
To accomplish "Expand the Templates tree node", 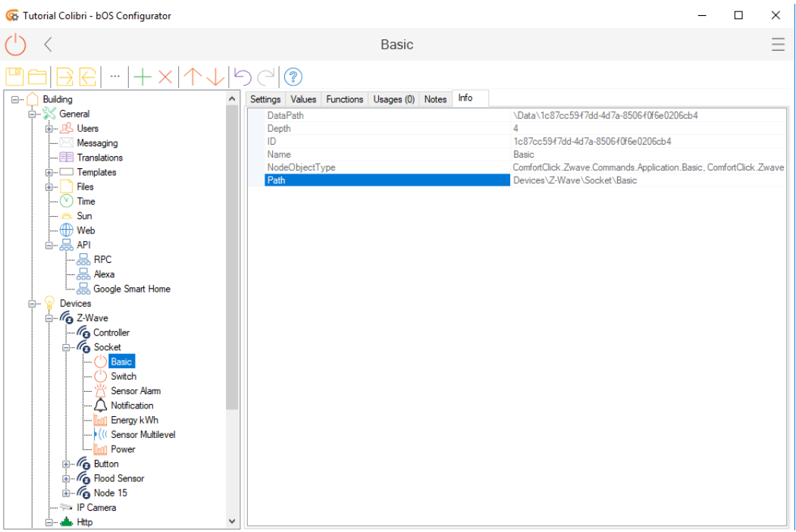I will 49,172.
